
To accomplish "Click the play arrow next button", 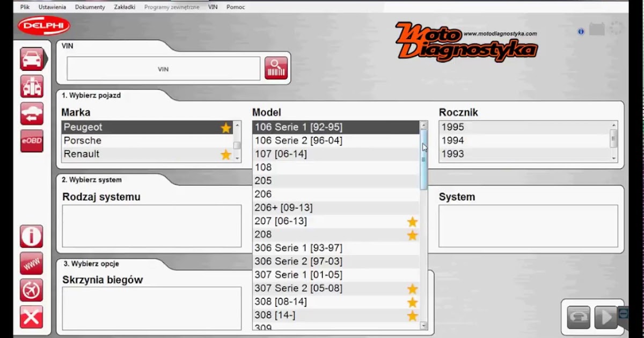I will (x=606, y=317).
